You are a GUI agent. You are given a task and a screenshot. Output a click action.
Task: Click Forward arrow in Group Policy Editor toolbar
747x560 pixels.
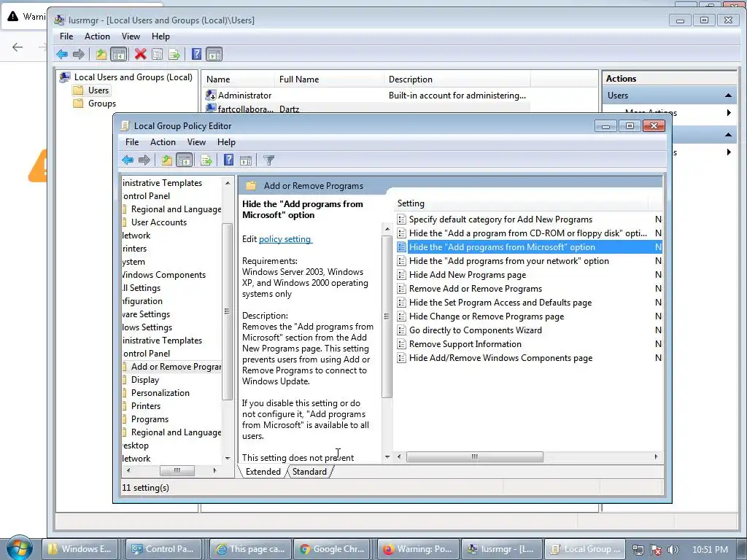pyautogui.click(x=144, y=160)
